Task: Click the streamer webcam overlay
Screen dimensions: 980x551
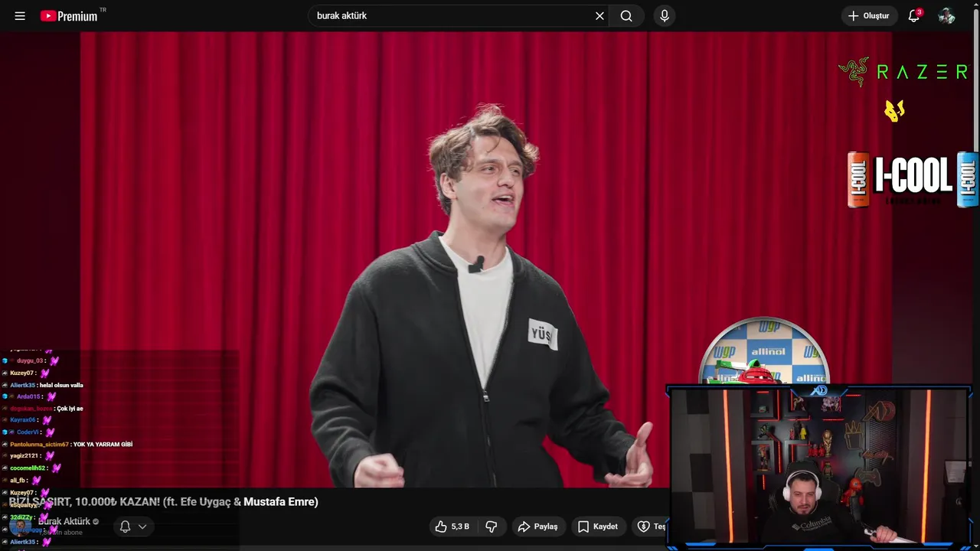Action: [x=819, y=468]
